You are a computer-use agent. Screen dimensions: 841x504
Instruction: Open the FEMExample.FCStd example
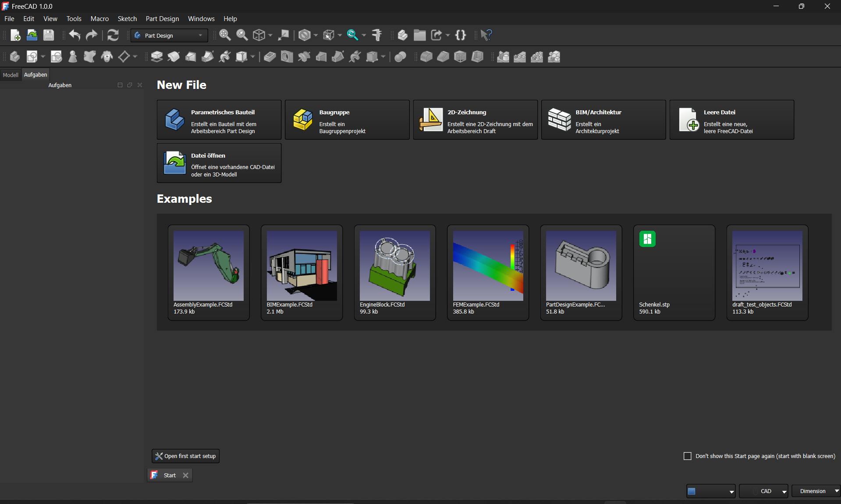click(488, 271)
